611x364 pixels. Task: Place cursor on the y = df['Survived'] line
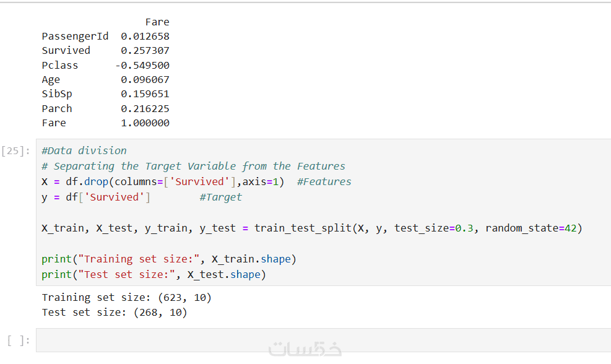click(x=96, y=197)
